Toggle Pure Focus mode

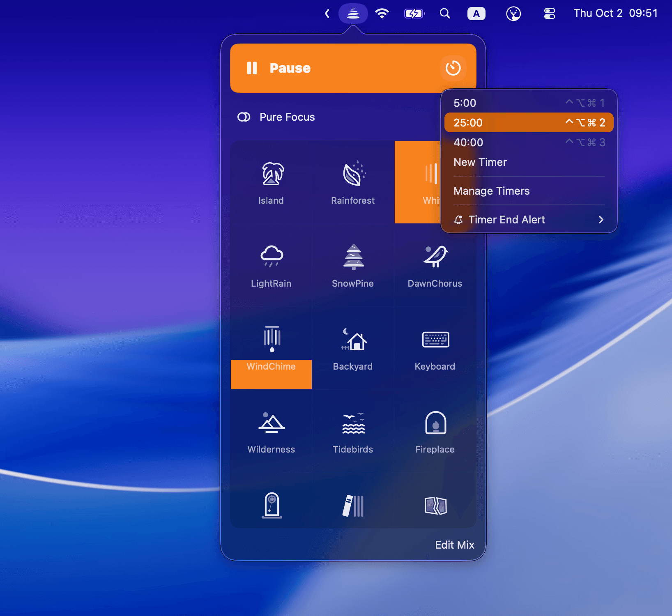(276, 117)
